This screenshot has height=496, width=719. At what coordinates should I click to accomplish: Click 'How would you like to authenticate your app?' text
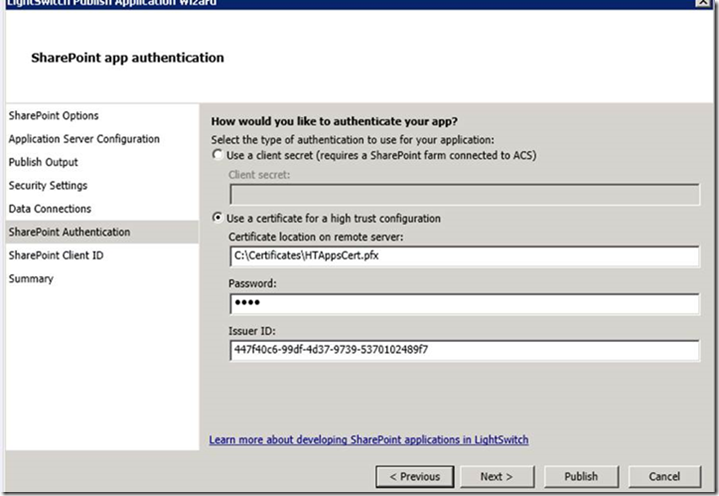(x=334, y=121)
